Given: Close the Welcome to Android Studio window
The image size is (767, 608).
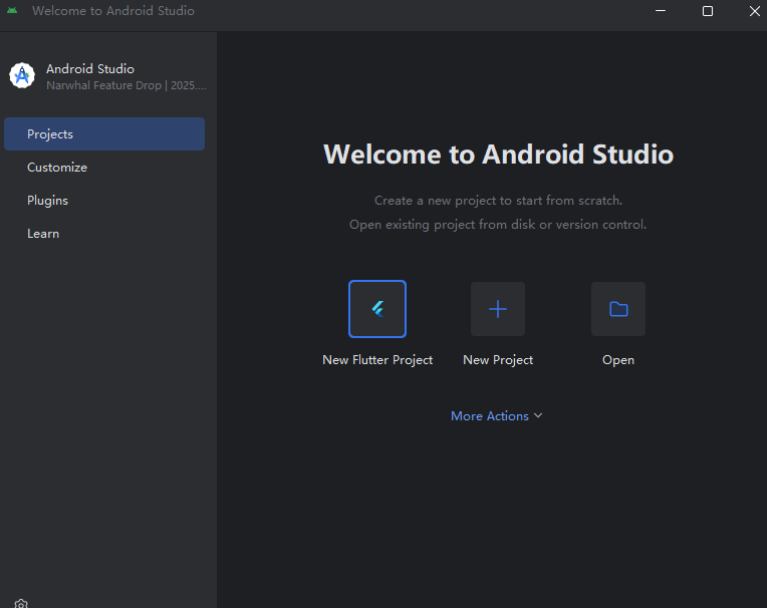Looking at the screenshot, I should [754, 11].
